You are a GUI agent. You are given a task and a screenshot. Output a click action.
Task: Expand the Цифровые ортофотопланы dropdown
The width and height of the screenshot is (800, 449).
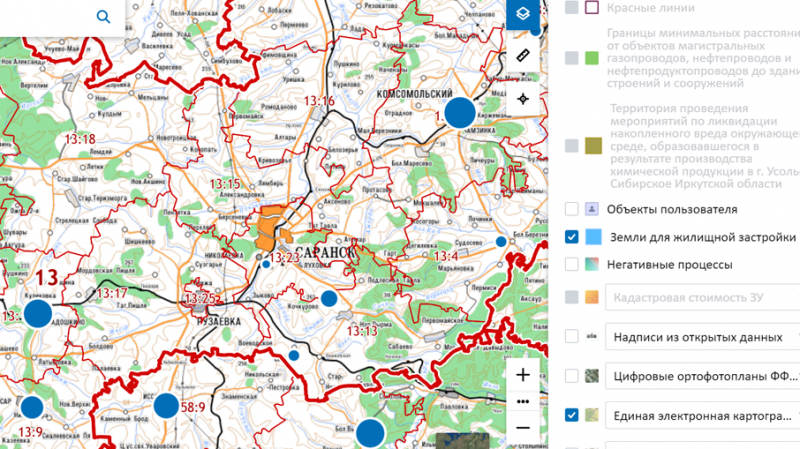click(705, 376)
